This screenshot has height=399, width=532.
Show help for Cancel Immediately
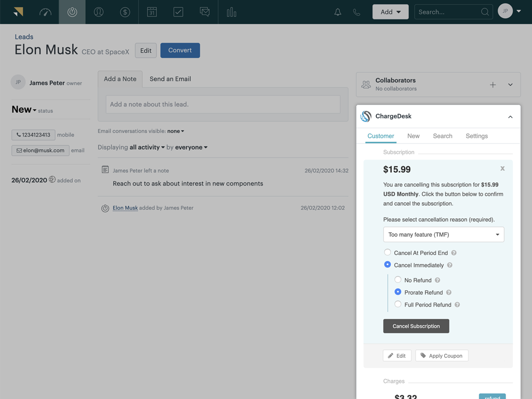(449, 265)
